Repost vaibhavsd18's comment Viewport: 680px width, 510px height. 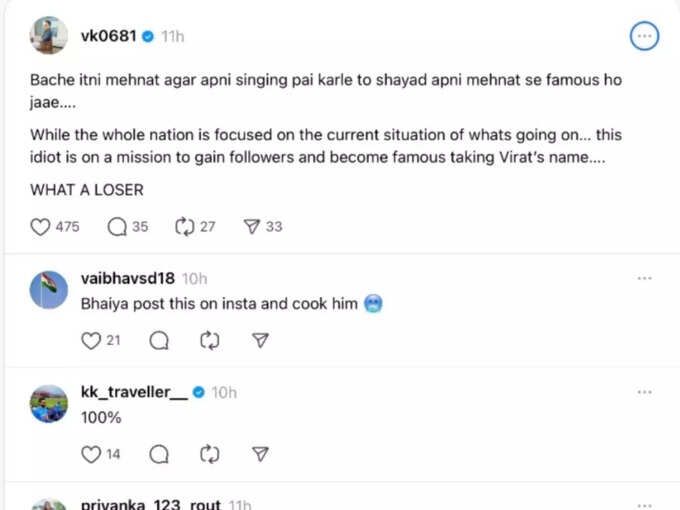[x=209, y=341]
